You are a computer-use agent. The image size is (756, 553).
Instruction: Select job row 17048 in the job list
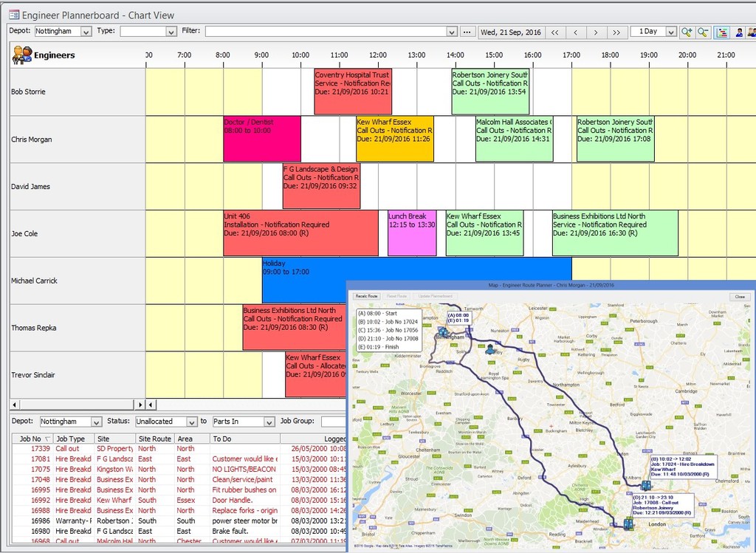pyautogui.click(x=179, y=480)
